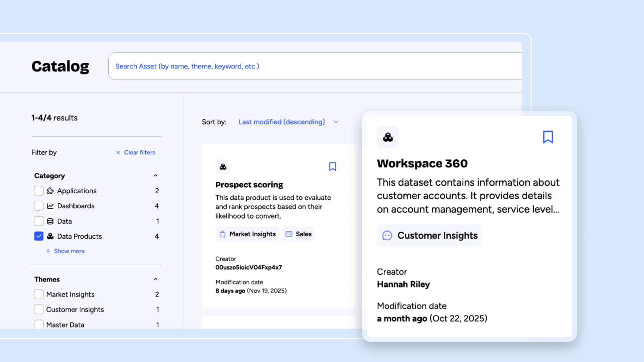
Task: Tick the Dashboards category checkbox
Action: [38, 206]
